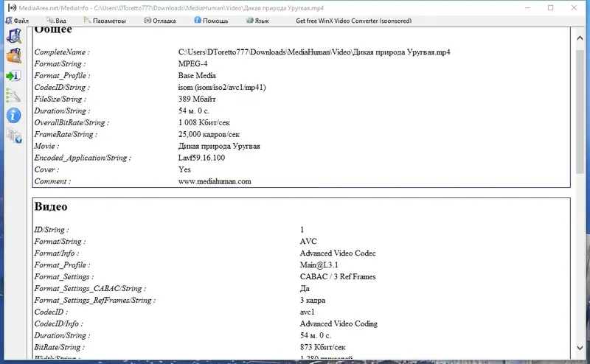Click the MPEG-4 format value

pyautogui.click(x=192, y=63)
